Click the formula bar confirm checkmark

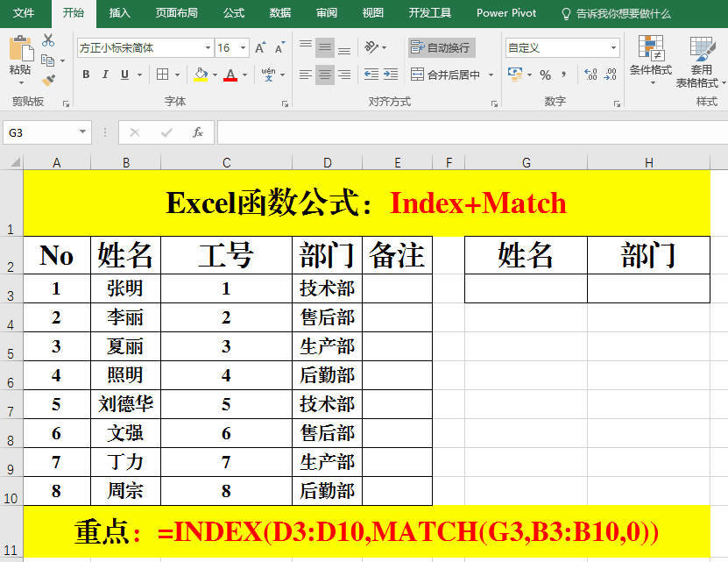[x=166, y=132]
